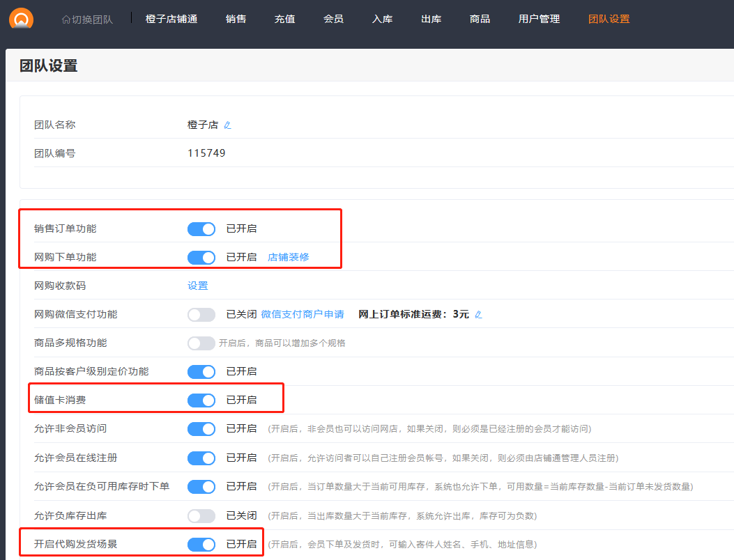
Task: Click the edit pencil beside 网上订单标准运费 3元
Action: [x=478, y=315]
